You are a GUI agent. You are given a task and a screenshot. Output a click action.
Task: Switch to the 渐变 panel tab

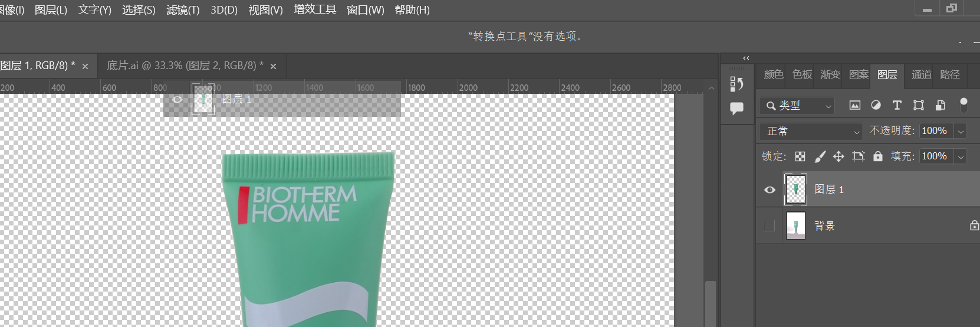(830, 74)
